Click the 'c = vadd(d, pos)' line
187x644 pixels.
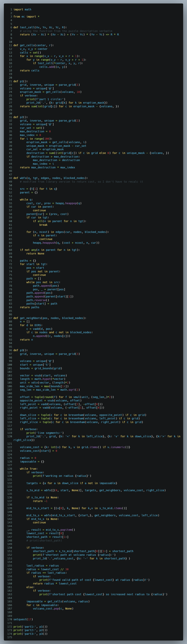click(39, 329)
